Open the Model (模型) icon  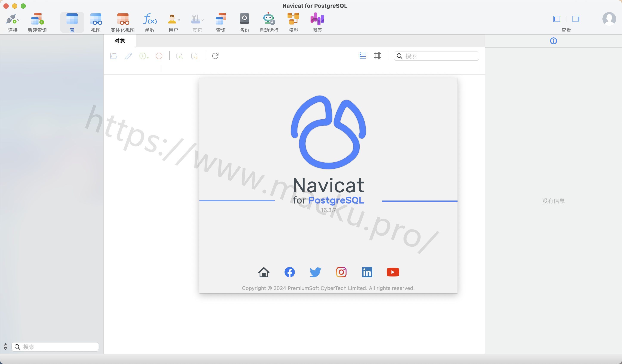click(293, 19)
